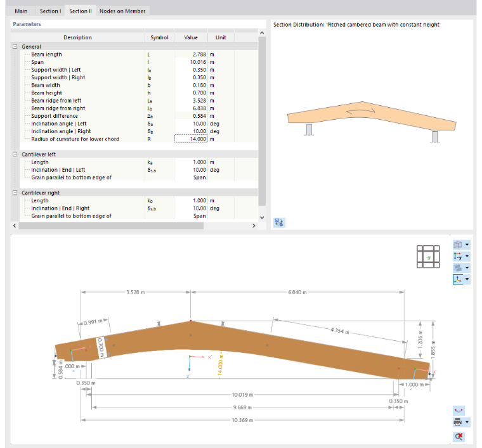Click the Unit column header
The width and height of the screenshot is (482, 448).
221,37
